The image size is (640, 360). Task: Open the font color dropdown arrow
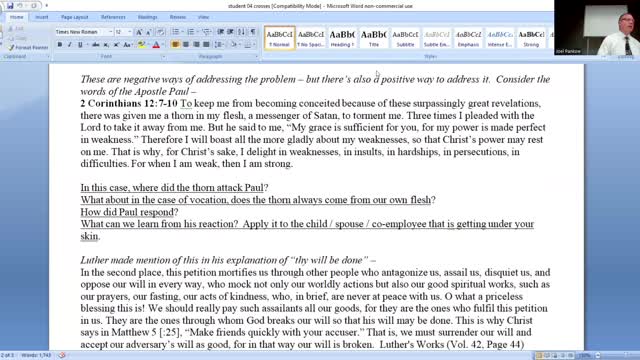[162, 44]
